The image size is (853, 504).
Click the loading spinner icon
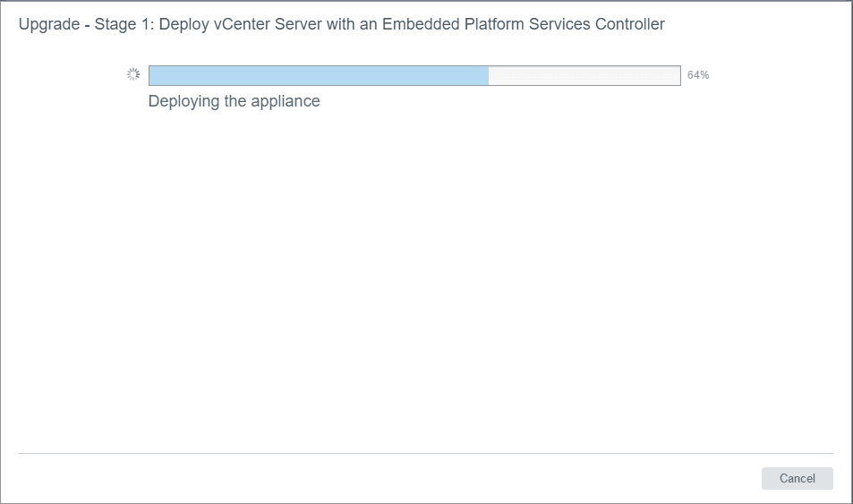[x=133, y=75]
